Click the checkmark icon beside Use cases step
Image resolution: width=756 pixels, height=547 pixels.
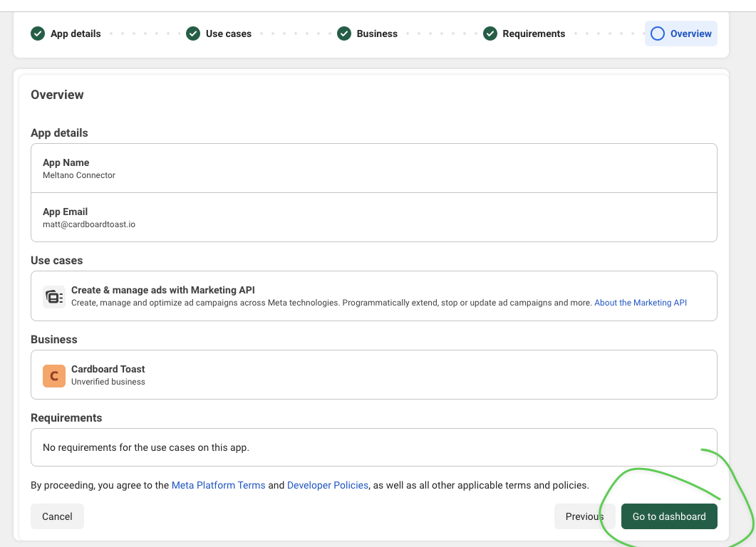pyautogui.click(x=193, y=33)
